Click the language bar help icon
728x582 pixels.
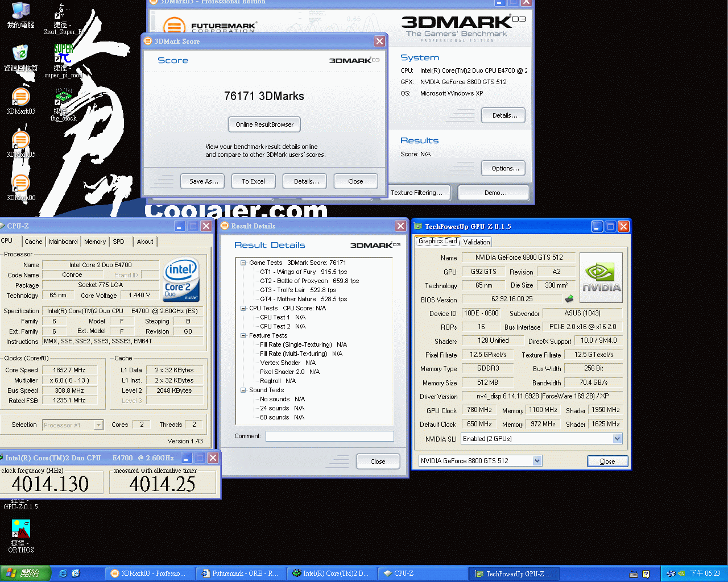(646, 574)
